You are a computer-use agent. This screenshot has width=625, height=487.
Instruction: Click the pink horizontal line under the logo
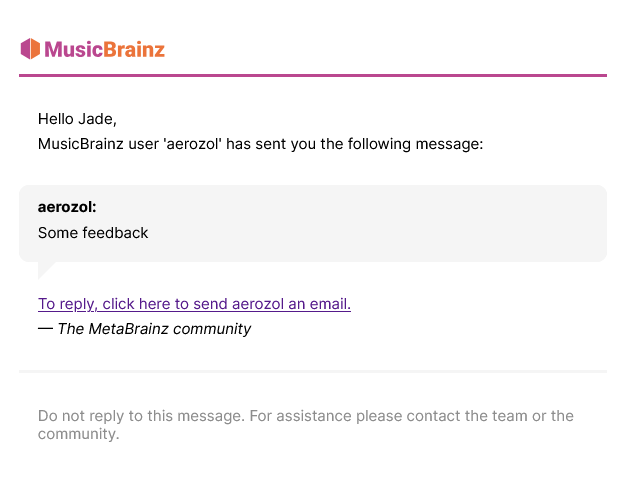click(313, 75)
